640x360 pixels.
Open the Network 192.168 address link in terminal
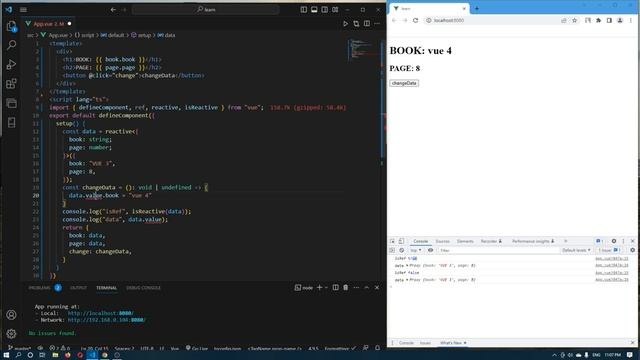pyautogui.click(x=107, y=320)
